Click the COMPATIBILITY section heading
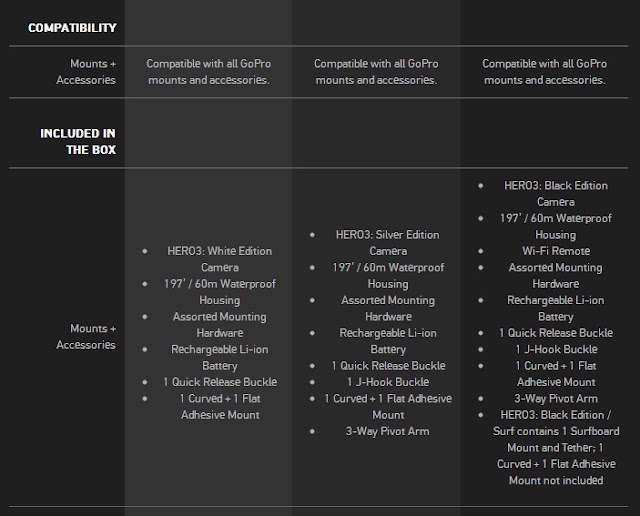 point(72,28)
